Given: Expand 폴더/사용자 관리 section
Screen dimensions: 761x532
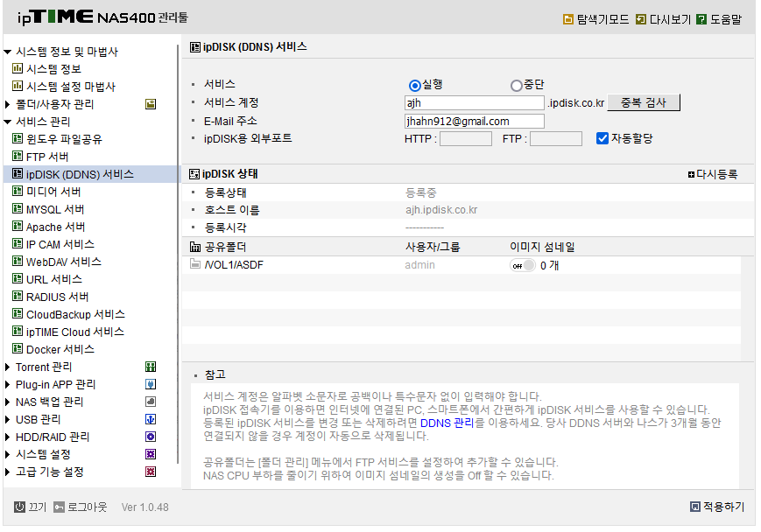Looking at the screenshot, I should [x=7, y=104].
